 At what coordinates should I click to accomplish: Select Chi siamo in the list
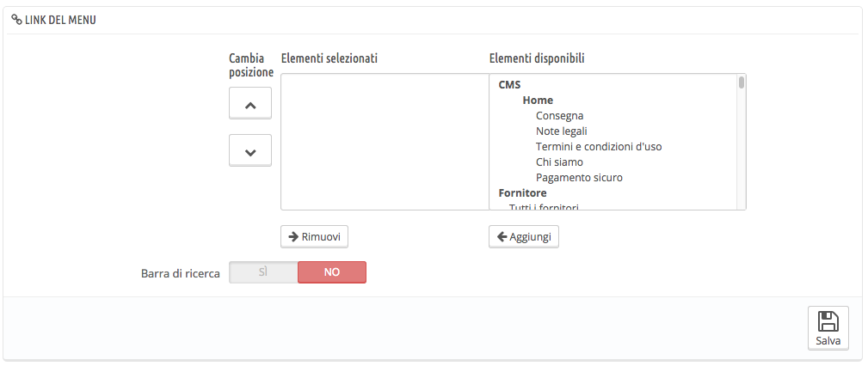[x=559, y=162]
